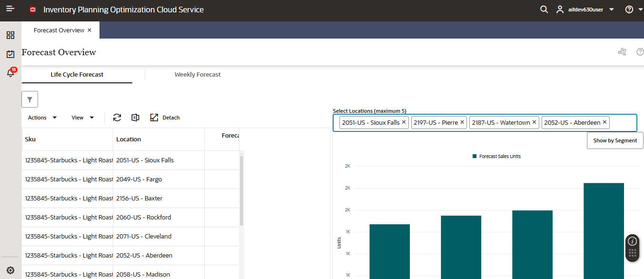Click the filter funnel button
This screenshot has width=644, height=279.
coord(30,100)
